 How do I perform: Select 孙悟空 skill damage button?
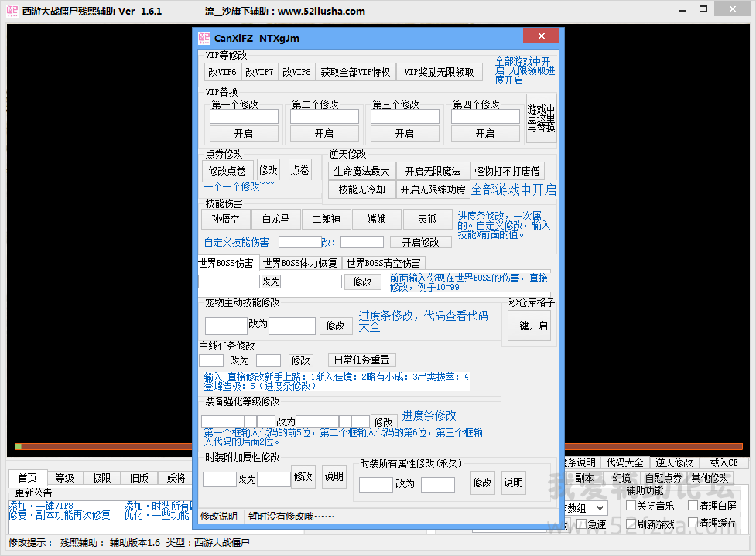[x=226, y=219]
